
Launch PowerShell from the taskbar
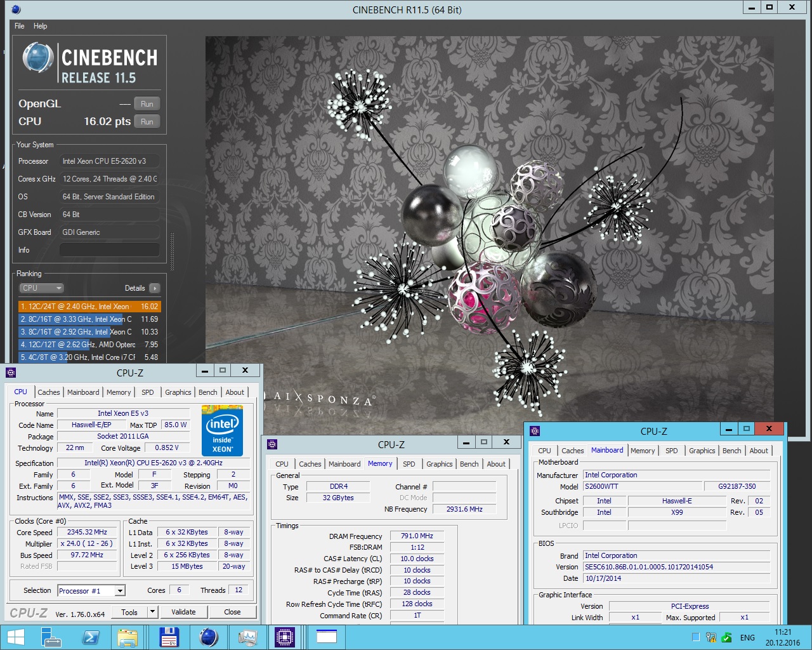coord(90,637)
